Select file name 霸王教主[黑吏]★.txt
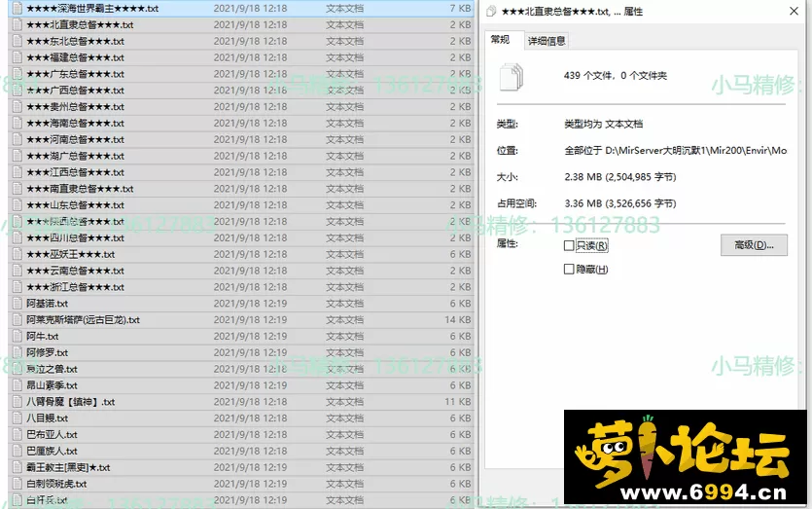The image size is (812, 509). pos(68,467)
